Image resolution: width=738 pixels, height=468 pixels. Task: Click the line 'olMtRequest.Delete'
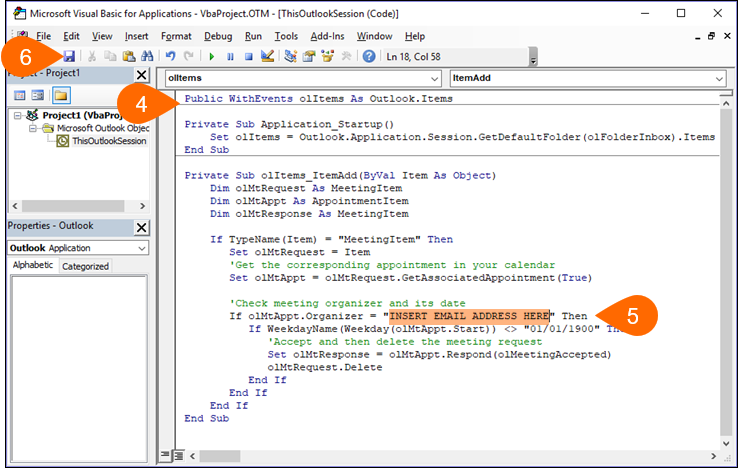coord(325,367)
